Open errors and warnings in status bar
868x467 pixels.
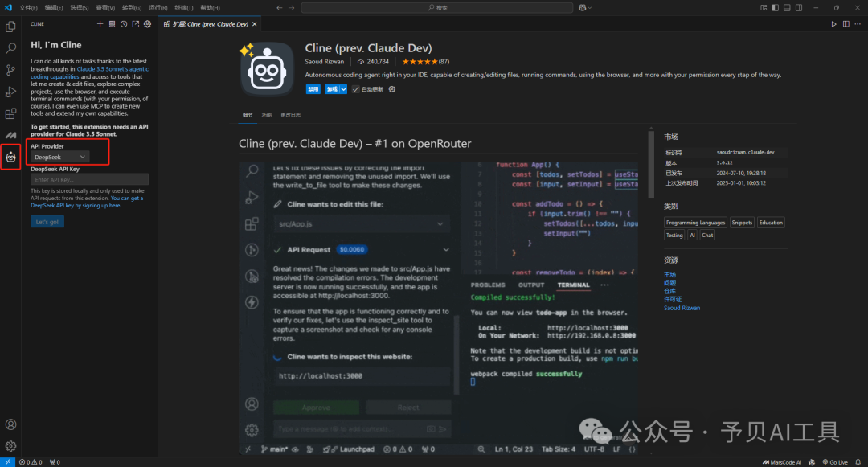pos(31,462)
